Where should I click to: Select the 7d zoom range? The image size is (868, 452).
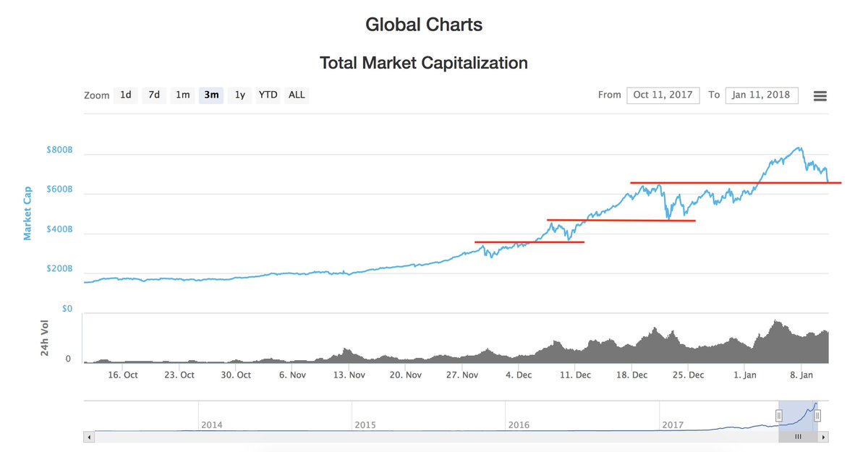click(x=153, y=95)
